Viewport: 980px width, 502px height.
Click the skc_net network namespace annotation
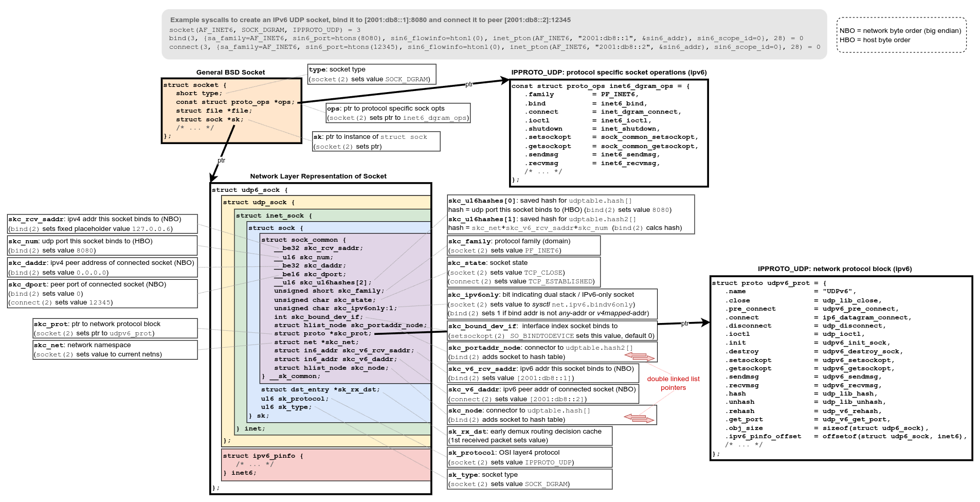coord(115,350)
